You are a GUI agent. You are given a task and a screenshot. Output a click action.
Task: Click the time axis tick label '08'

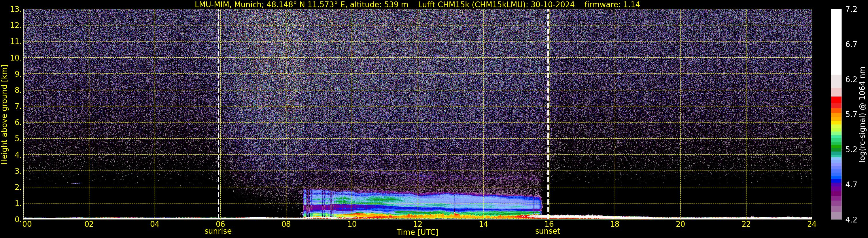286,224
